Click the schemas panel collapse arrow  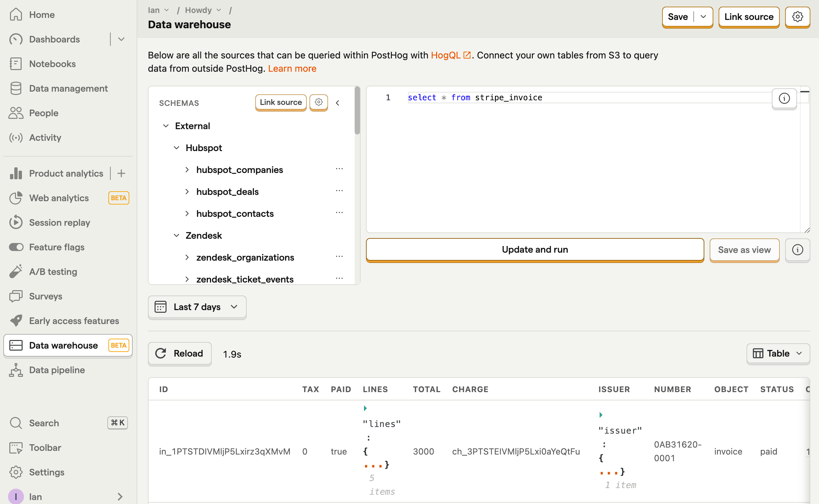coord(338,103)
